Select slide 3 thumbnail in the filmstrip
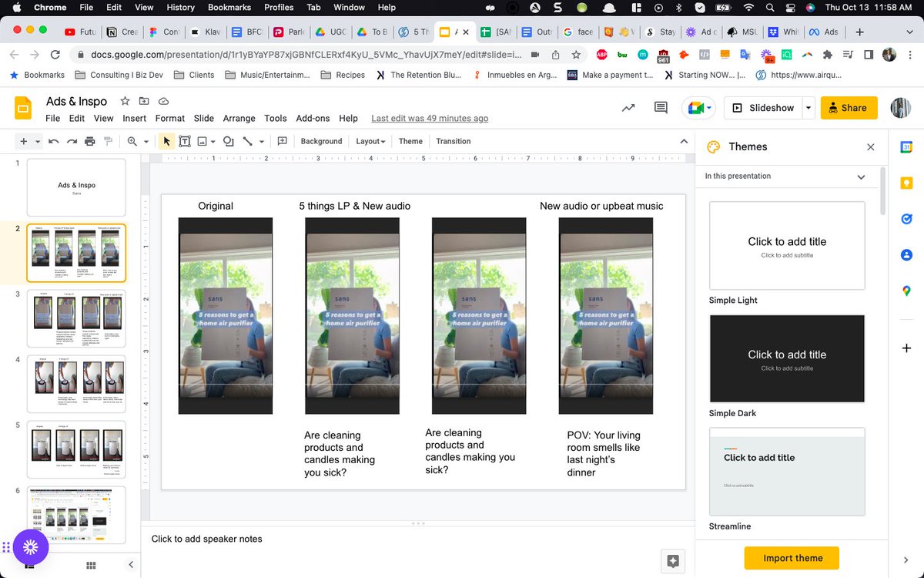This screenshot has height=578, width=924. 76,318
